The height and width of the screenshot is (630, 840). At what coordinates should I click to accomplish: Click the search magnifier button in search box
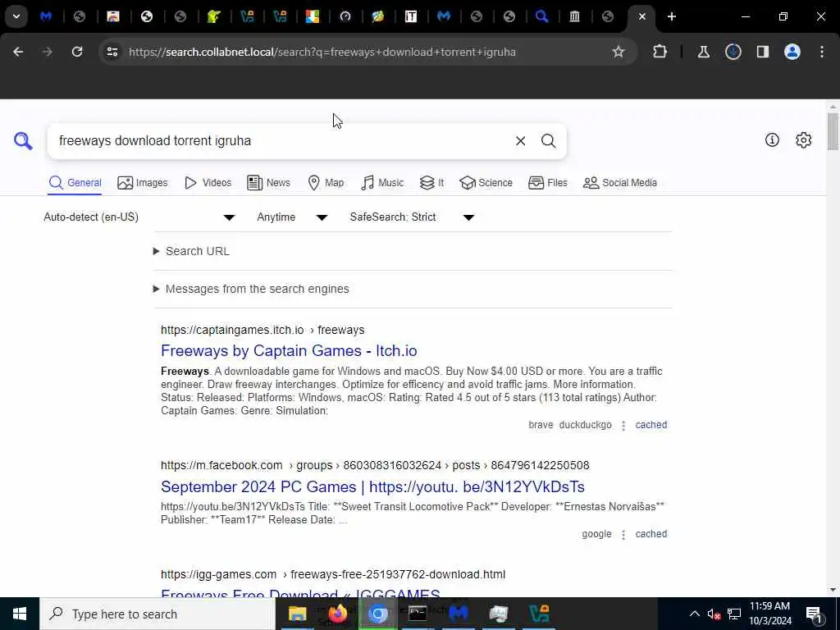pos(548,141)
